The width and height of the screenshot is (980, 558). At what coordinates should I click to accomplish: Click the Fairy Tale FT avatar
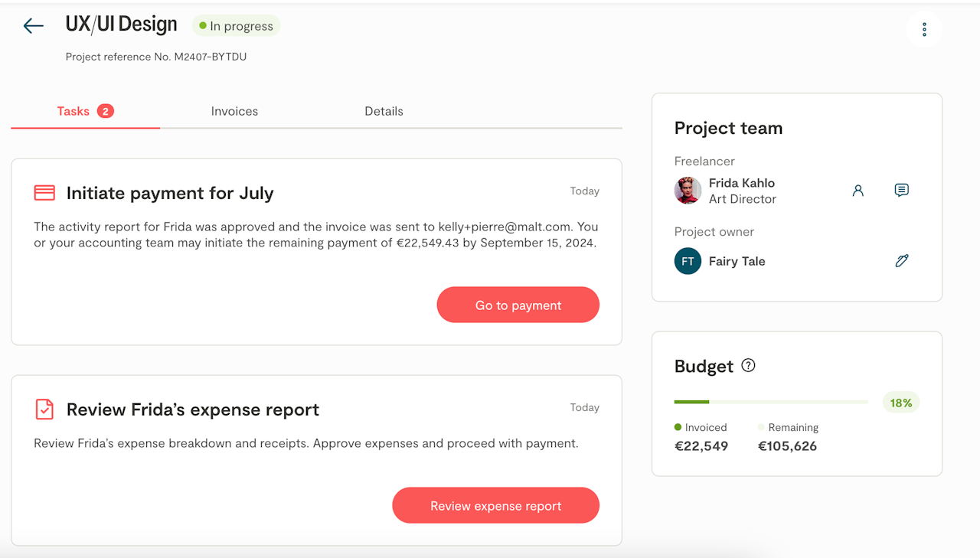[x=688, y=261]
